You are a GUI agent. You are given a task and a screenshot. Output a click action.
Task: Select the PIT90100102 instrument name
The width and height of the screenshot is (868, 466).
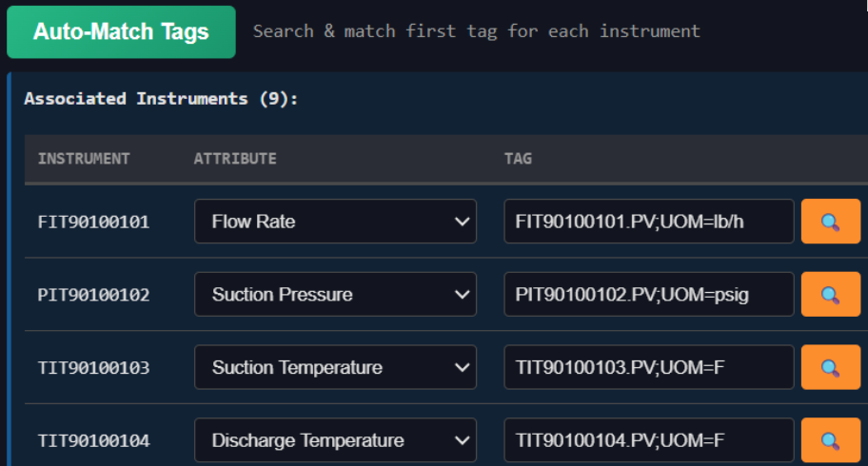tap(93, 296)
